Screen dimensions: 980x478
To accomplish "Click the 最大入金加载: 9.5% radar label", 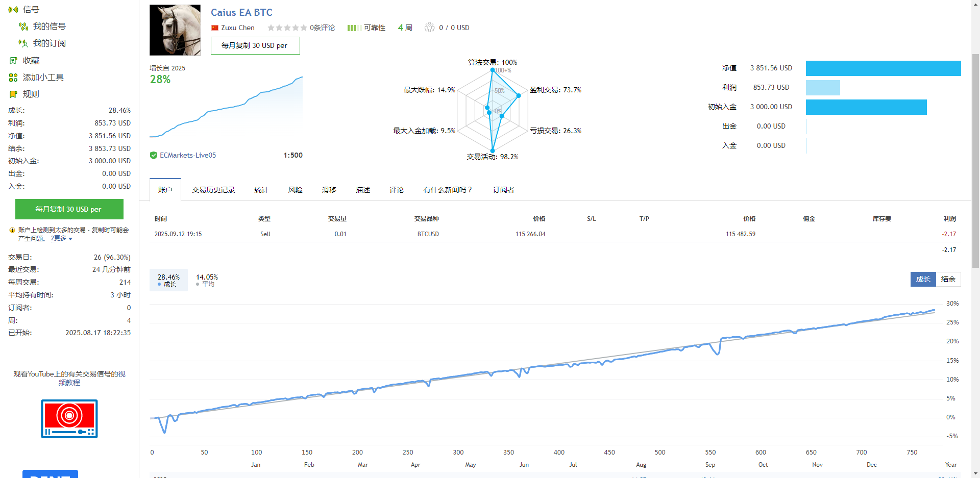I will coord(424,131).
